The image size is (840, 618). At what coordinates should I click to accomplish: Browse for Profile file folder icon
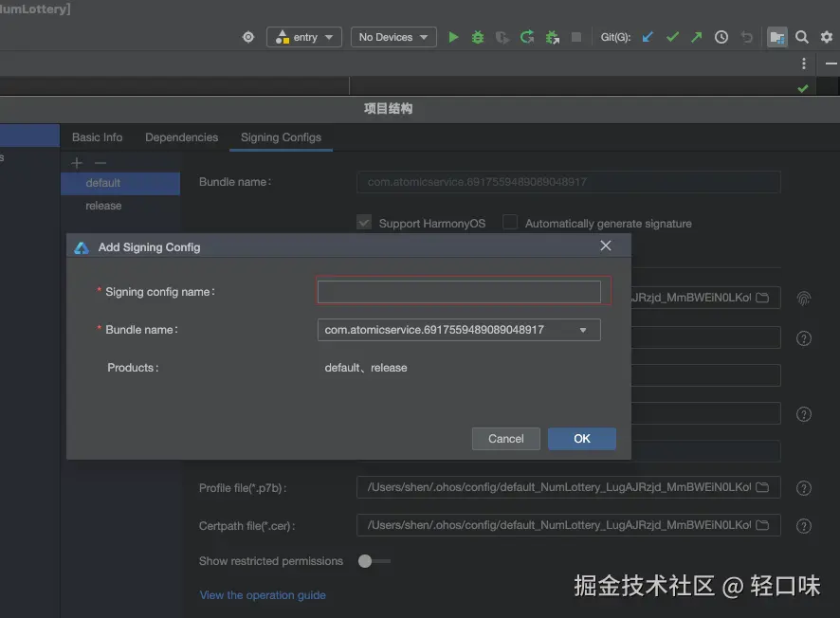(x=762, y=487)
